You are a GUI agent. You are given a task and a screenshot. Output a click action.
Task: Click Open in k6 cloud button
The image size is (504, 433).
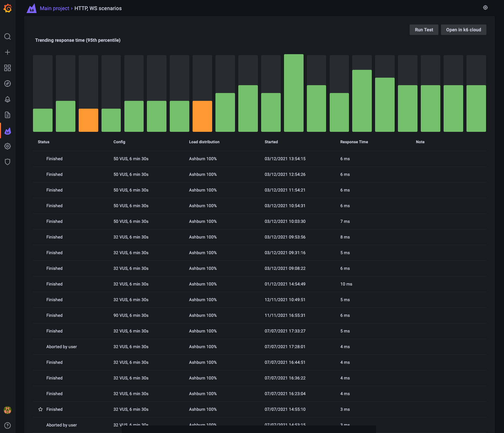coord(464,30)
